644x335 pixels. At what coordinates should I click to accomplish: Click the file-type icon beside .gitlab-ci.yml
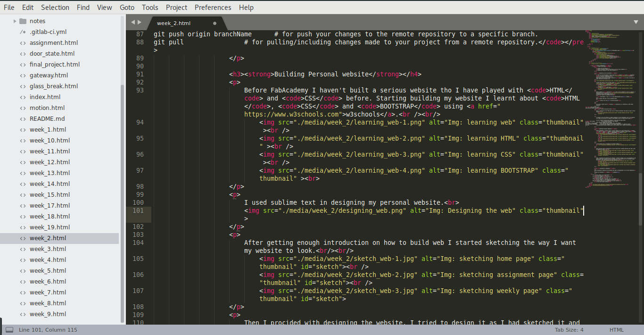(23, 32)
